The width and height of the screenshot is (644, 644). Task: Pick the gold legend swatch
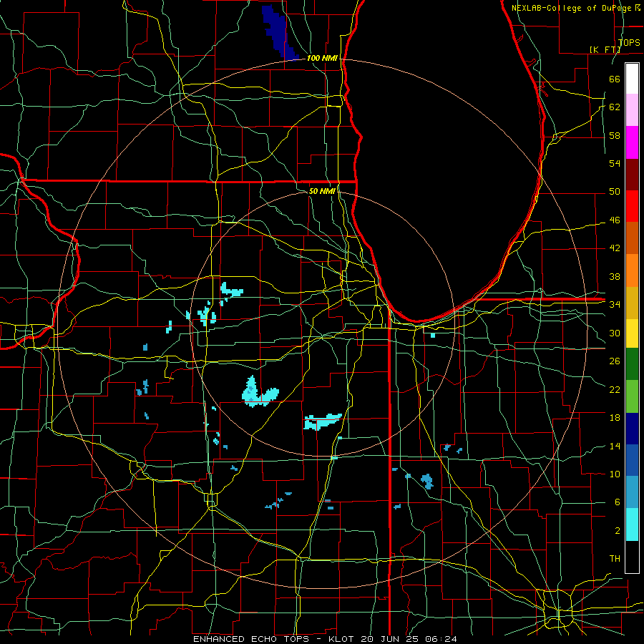632,303
